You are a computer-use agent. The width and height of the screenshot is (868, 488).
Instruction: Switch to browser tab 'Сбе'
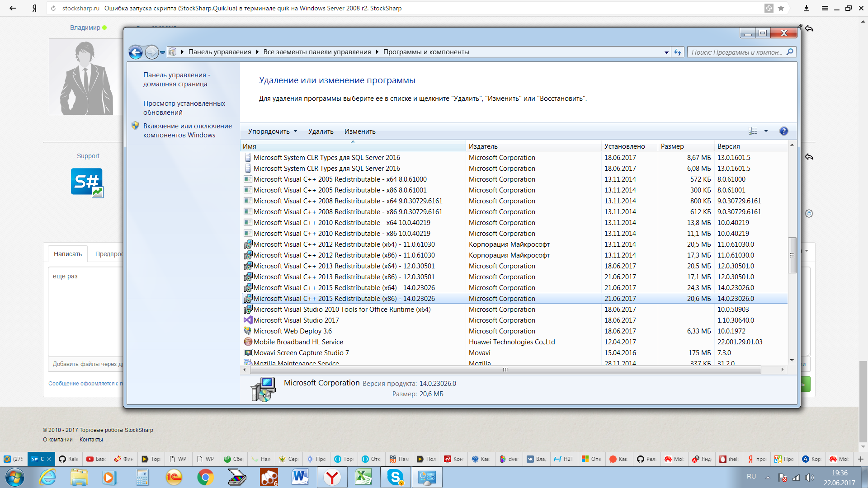(x=233, y=459)
